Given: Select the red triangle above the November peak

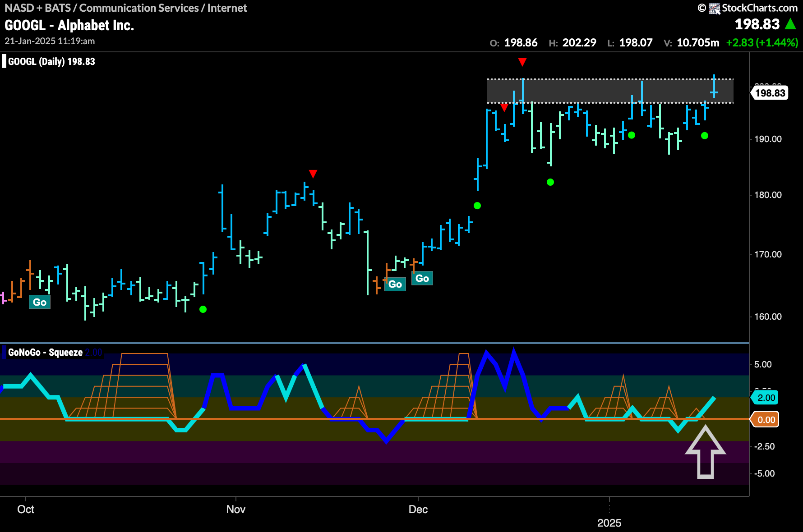Looking at the screenshot, I should tap(313, 174).
